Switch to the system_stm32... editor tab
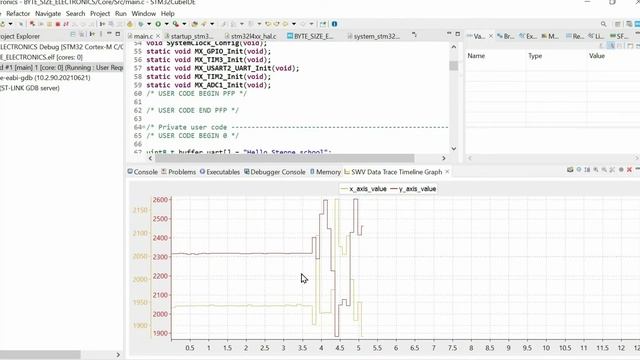640x360 pixels. click(373, 36)
